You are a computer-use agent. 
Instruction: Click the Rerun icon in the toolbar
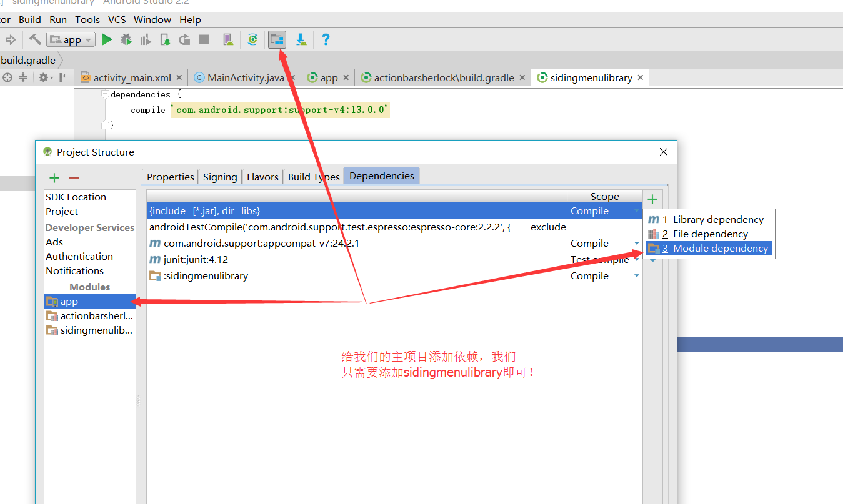pos(184,39)
